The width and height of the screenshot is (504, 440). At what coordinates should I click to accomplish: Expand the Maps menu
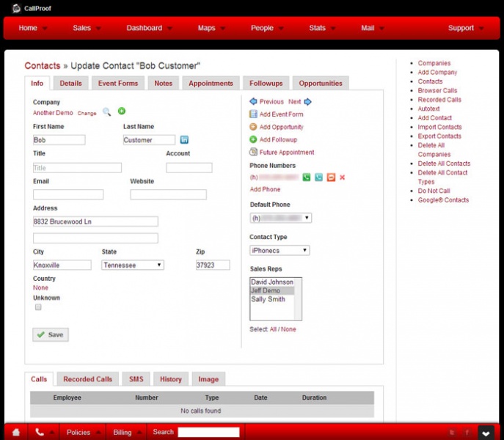pyautogui.click(x=211, y=28)
